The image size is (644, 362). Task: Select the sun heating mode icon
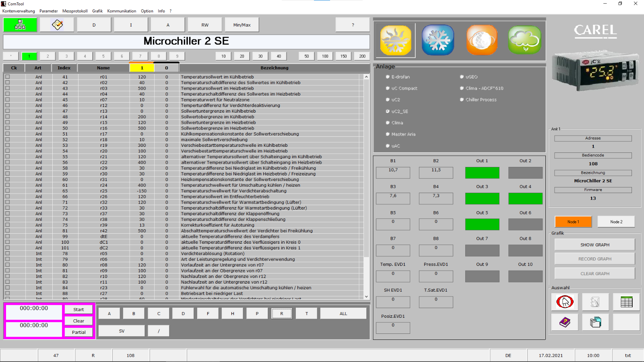tap(396, 40)
